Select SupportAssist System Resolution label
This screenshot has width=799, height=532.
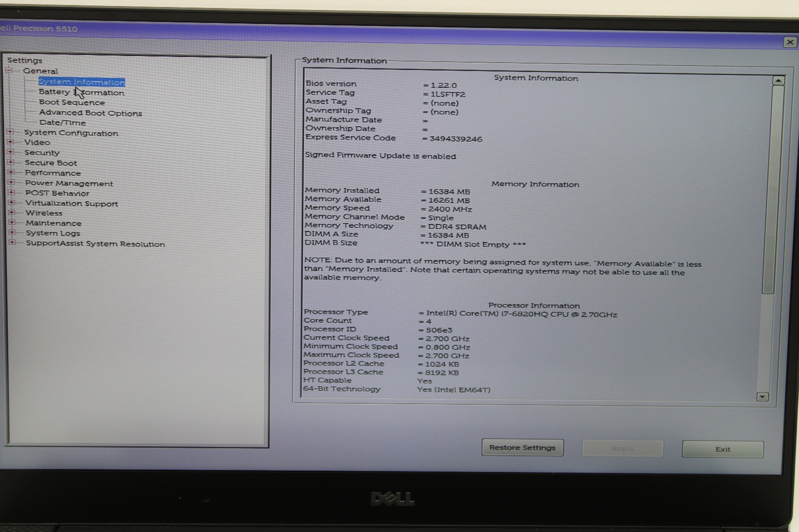coord(95,244)
